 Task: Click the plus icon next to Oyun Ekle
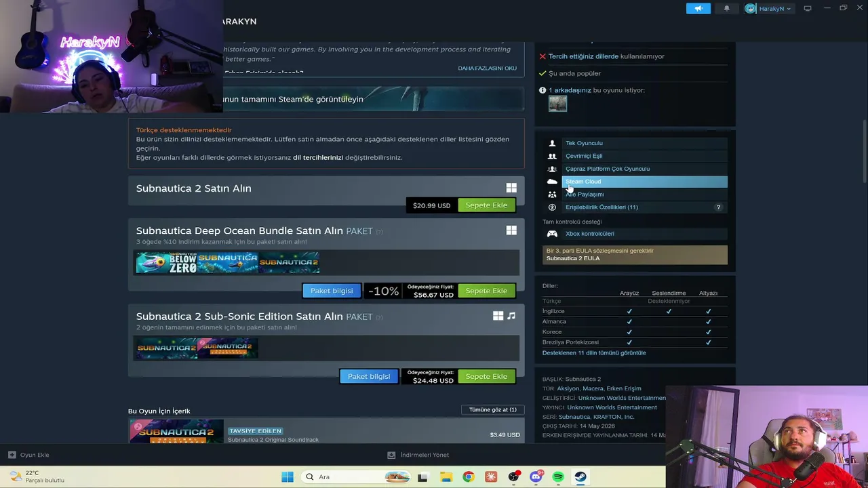[12, 455]
